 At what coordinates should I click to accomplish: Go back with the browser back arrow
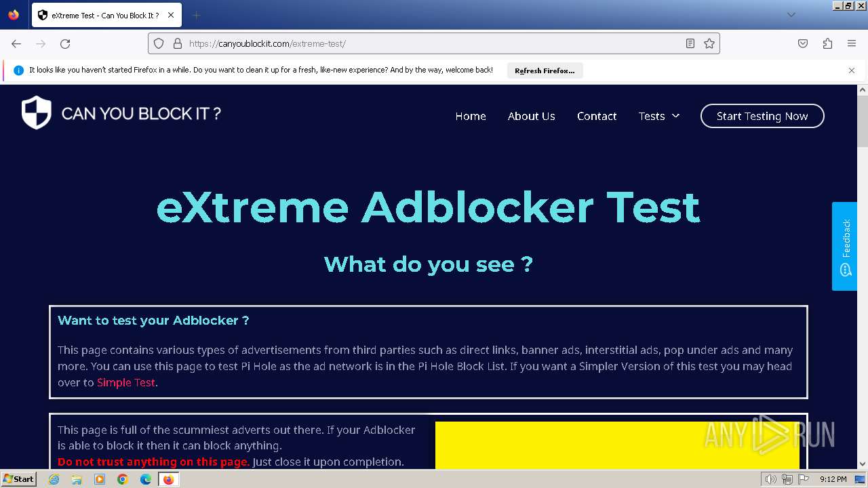click(x=16, y=43)
